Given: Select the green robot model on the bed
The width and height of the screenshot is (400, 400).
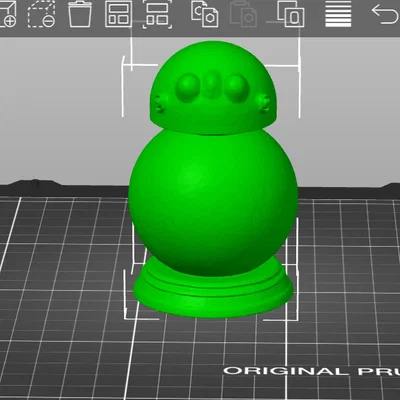Looking at the screenshot, I should click(213, 179).
